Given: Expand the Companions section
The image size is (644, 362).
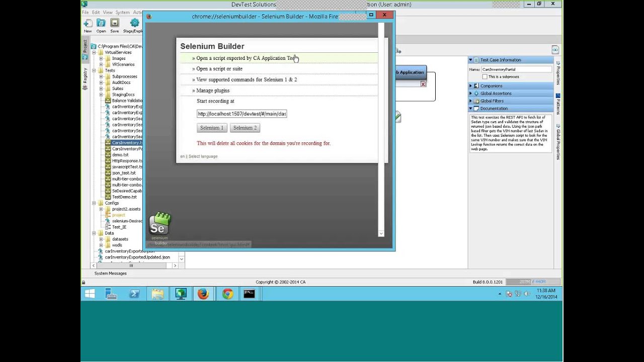Looking at the screenshot, I should click(x=471, y=86).
